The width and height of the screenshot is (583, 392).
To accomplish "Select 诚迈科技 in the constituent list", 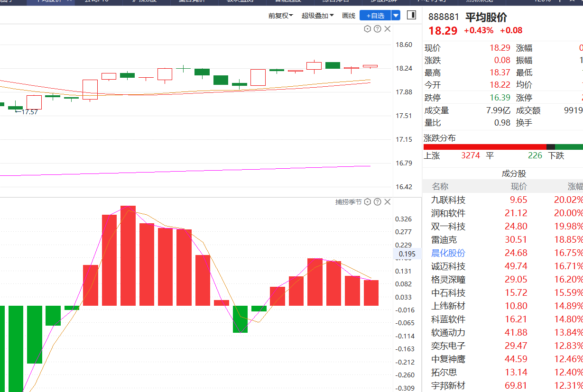I will (x=448, y=266).
